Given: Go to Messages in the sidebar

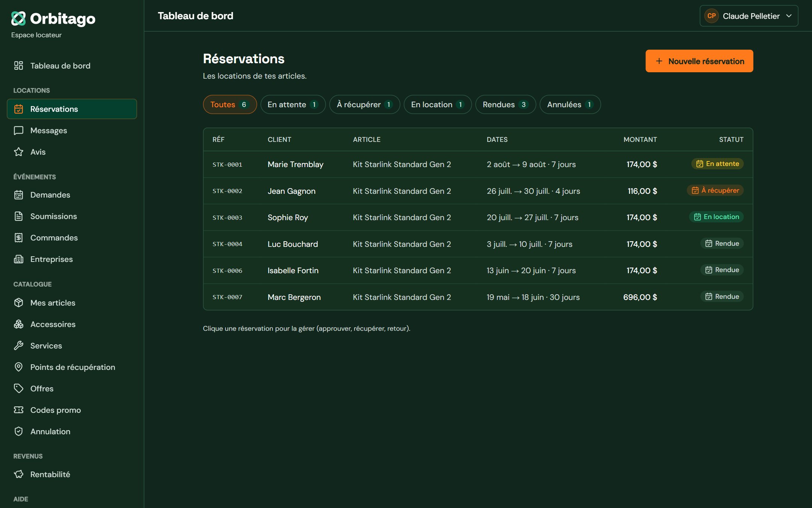Looking at the screenshot, I should [x=72, y=131].
